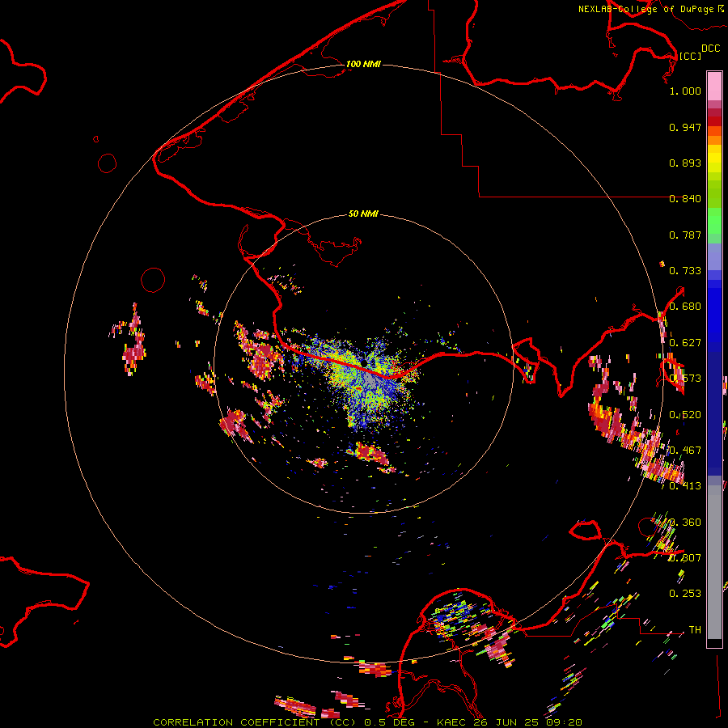Click the 0.253 color scale value
This screenshot has width=728, height=728.
(685, 594)
